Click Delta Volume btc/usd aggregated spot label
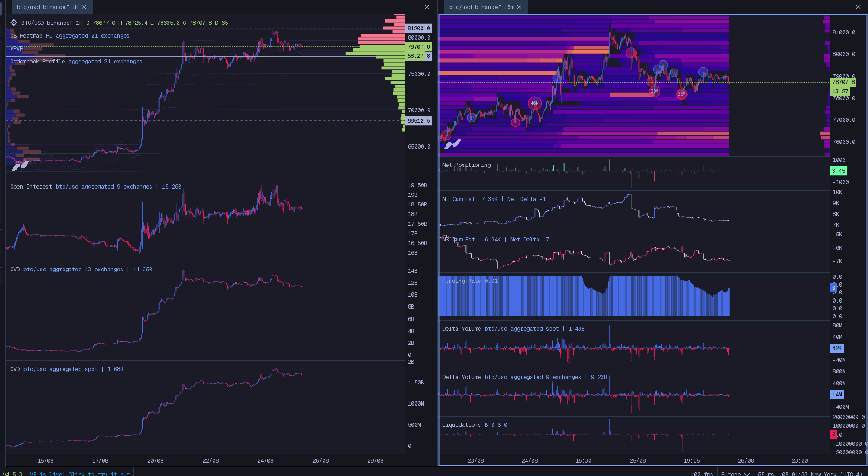 (x=513, y=329)
